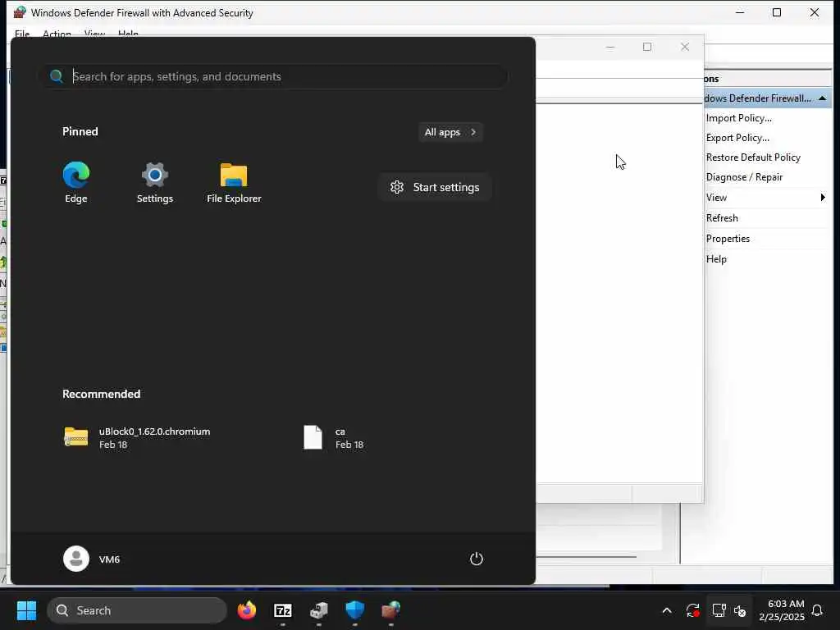Expand the View submenu in Actions pane
The image size is (840, 630).
coord(766,197)
